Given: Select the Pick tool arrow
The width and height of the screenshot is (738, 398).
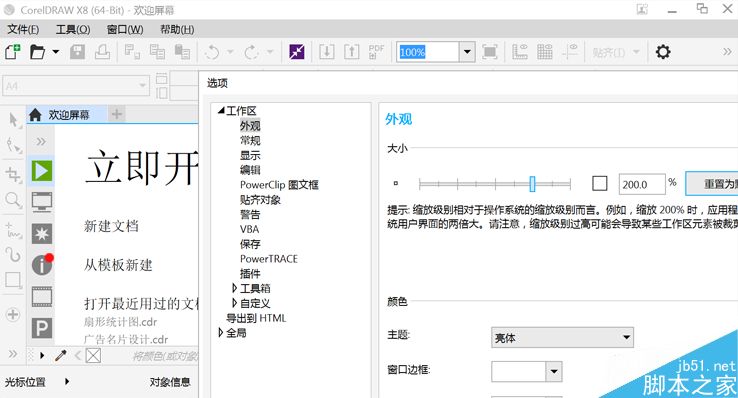Looking at the screenshot, I should click(14, 120).
